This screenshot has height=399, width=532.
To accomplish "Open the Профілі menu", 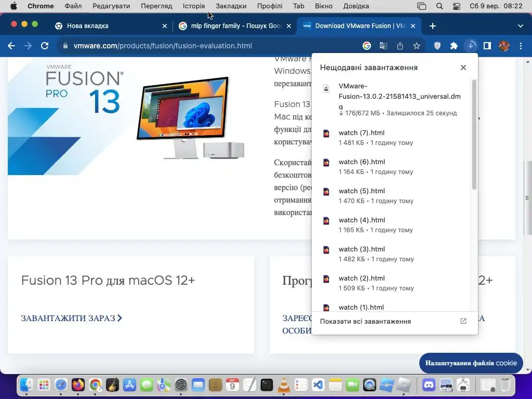I will [270, 6].
